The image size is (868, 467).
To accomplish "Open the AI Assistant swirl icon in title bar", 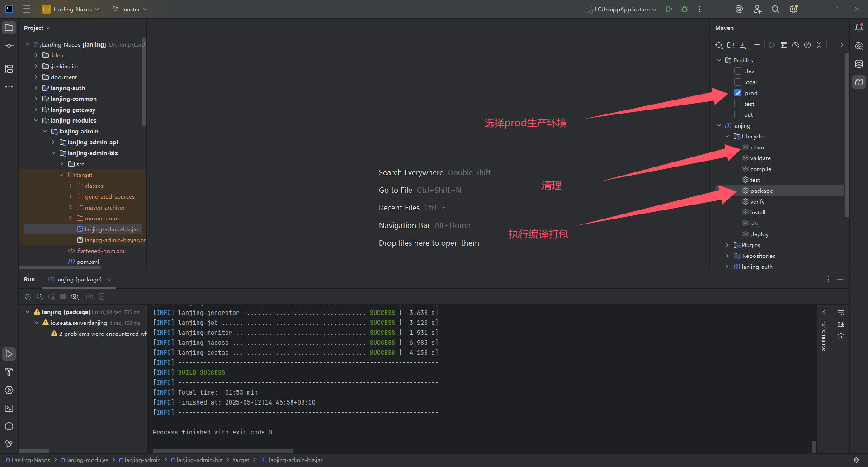I will [739, 9].
